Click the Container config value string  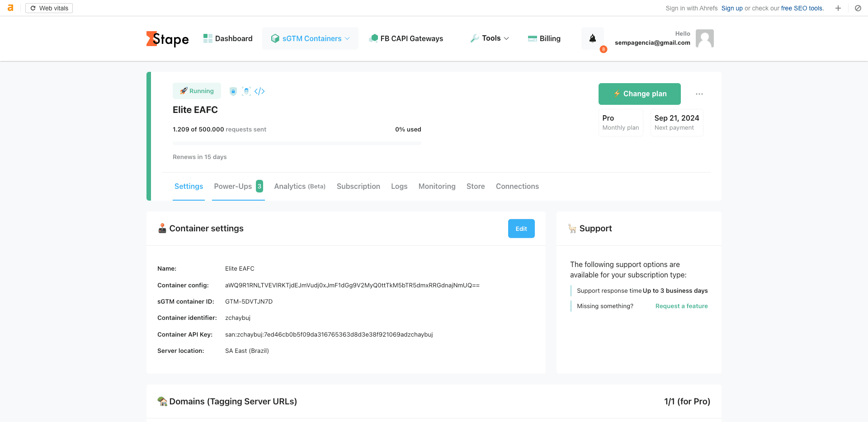pyautogui.click(x=352, y=285)
